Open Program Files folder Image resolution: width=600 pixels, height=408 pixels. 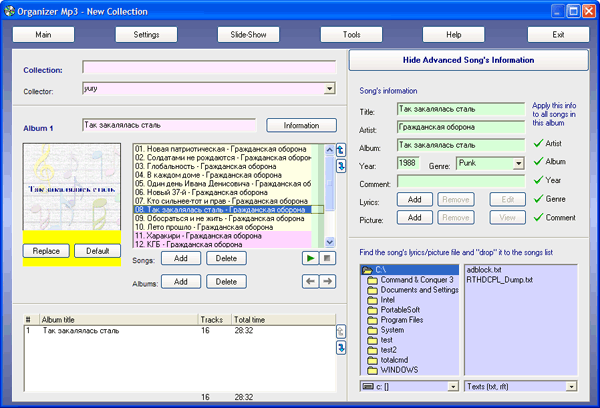395,320
